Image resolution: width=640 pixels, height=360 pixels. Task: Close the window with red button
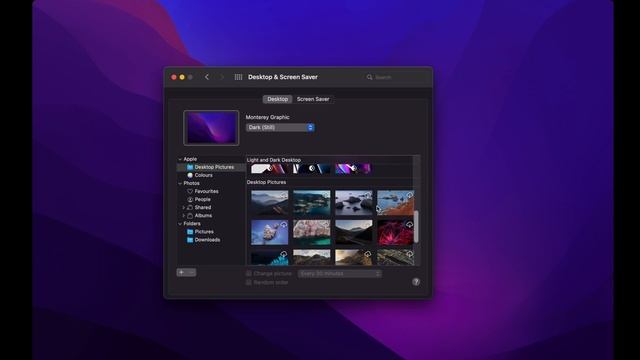(x=174, y=77)
